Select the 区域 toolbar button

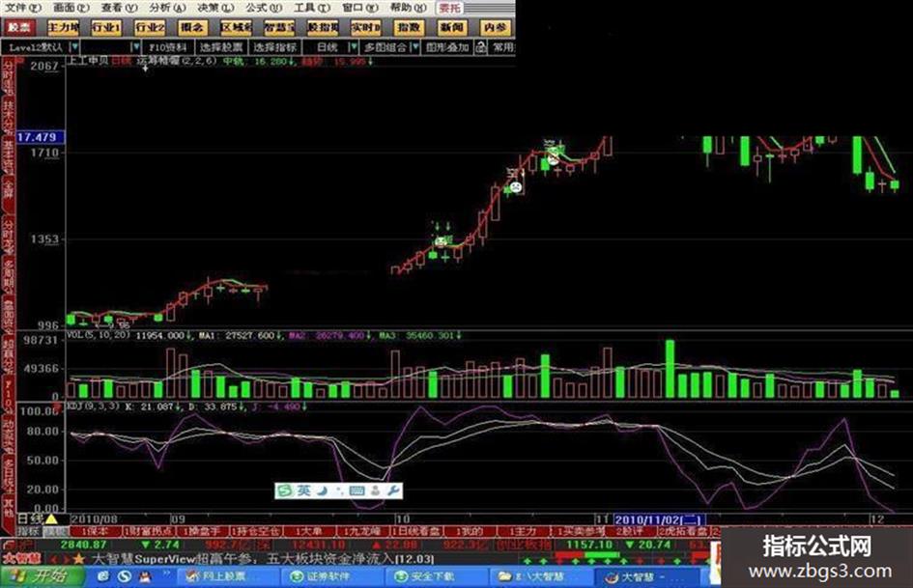236,27
